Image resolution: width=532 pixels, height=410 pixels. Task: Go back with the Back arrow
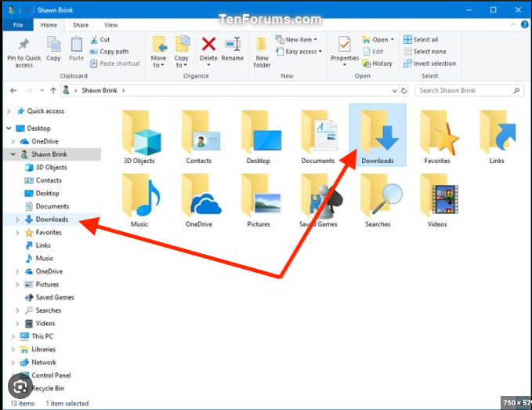pos(13,91)
